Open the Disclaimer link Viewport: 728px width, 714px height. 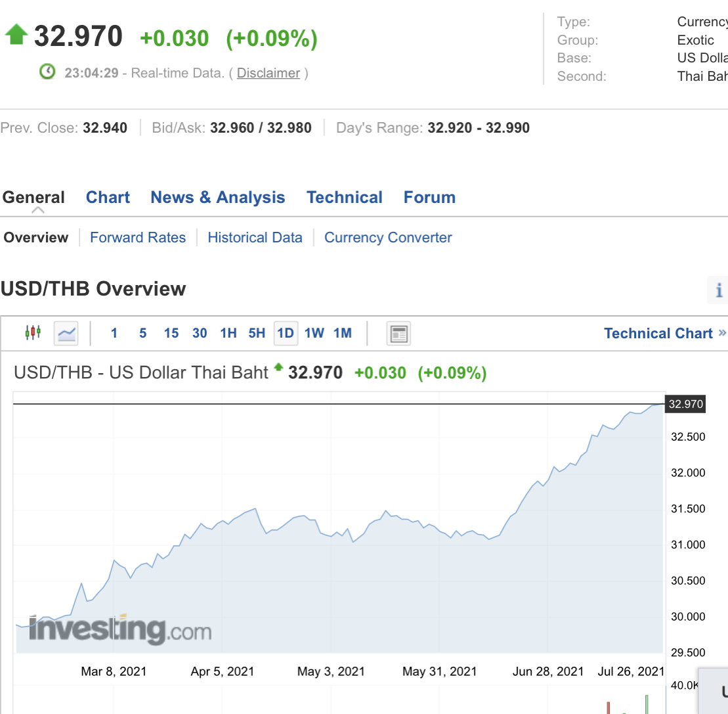click(268, 73)
